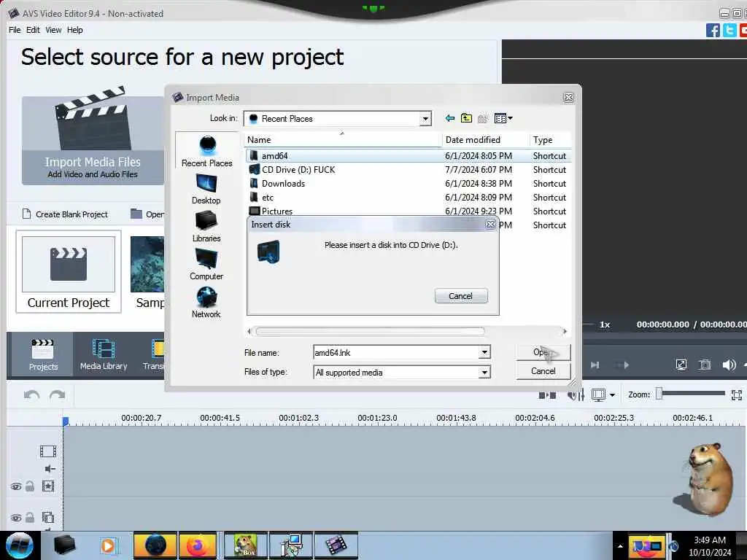Take a snapshot with the camera icon
This screenshot has height=560, width=747.
[x=705, y=365]
